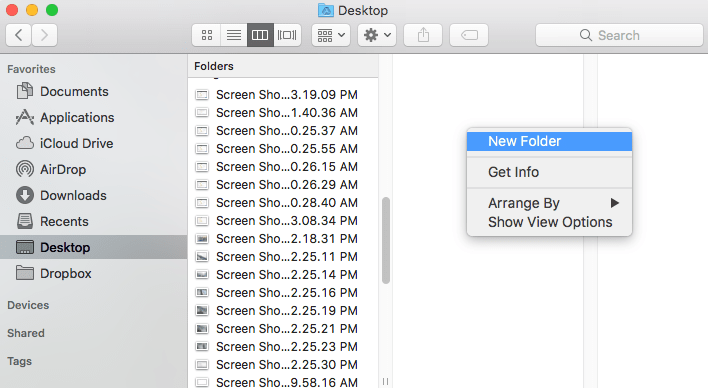Open Documents in the sidebar
The width and height of the screenshot is (708, 388).
coord(93,92)
